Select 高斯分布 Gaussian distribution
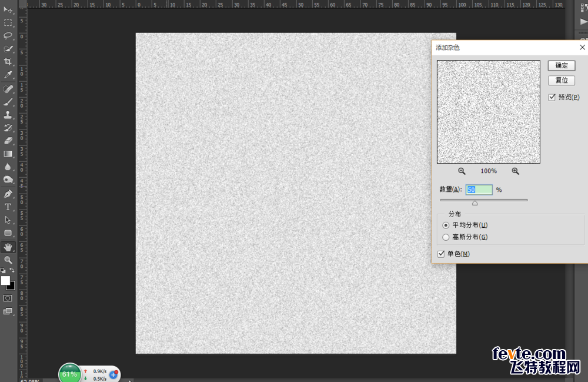588x382 pixels. pyautogui.click(x=446, y=238)
